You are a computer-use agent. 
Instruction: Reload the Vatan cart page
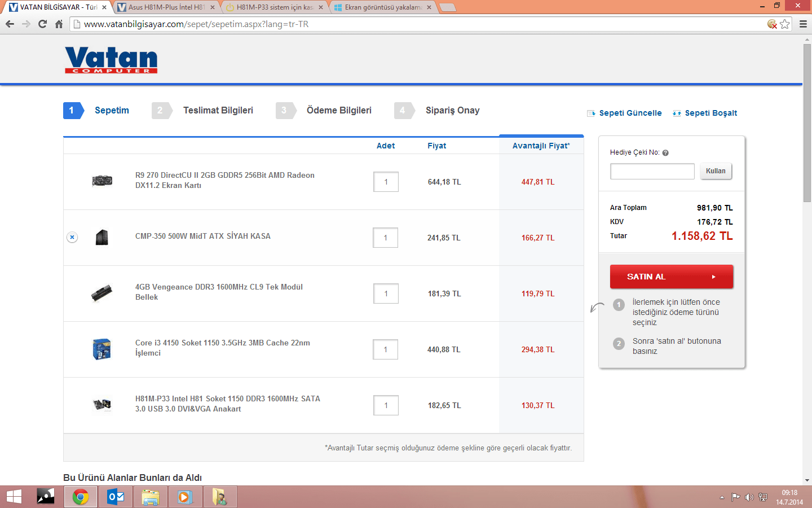coord(42,24)
